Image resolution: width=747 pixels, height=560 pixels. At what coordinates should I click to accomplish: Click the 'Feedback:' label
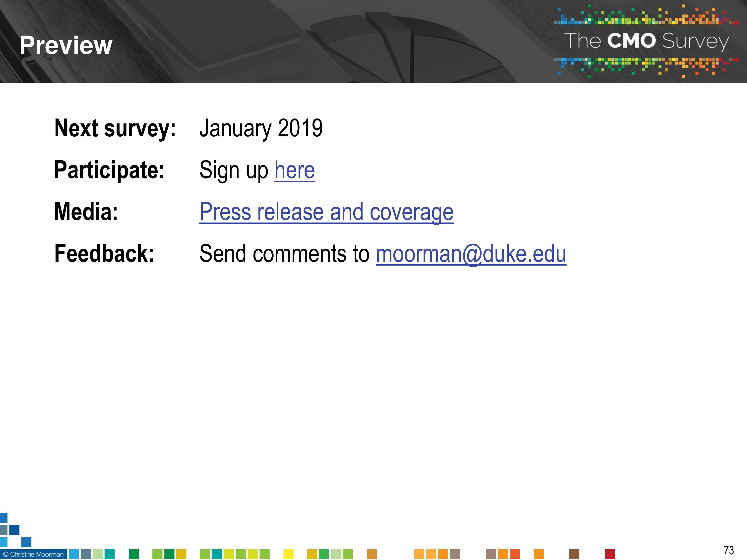click(x=104, y=254)
